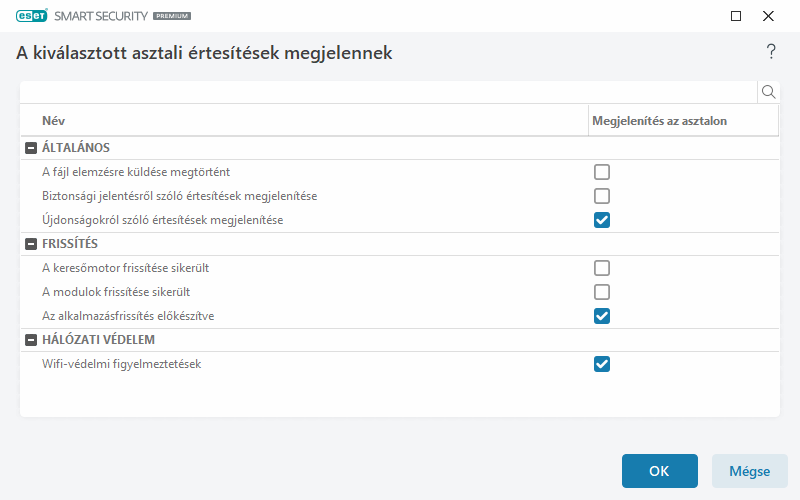Collapse the ÁLTALÁNOS group

[x=31, y=148]
